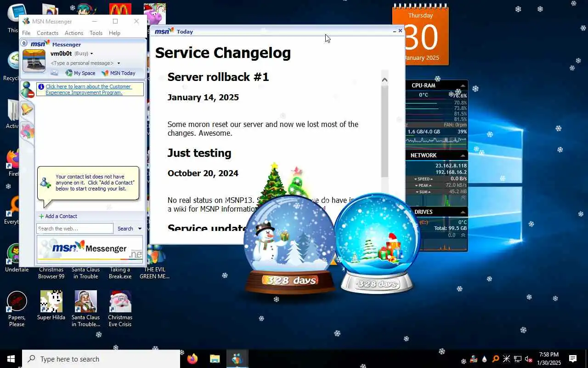Image resolution: width=588 pixels, height=368 pixels.
Task: Open the Customer Experience Improvement Program link
Action: [x=88, y=89]
